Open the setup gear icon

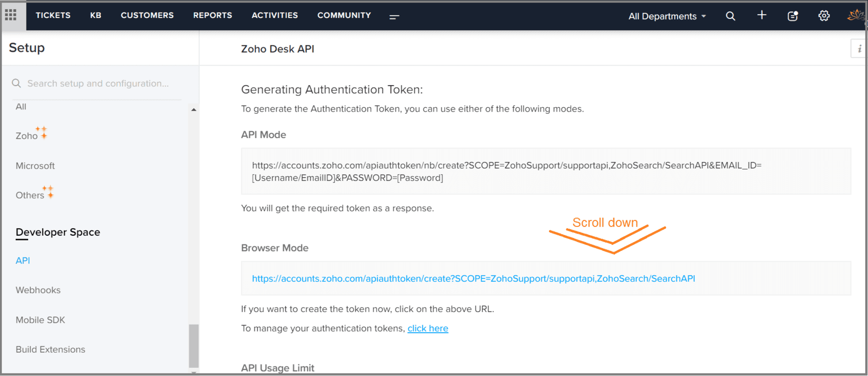pyautogui.click(x=824, y=16)
